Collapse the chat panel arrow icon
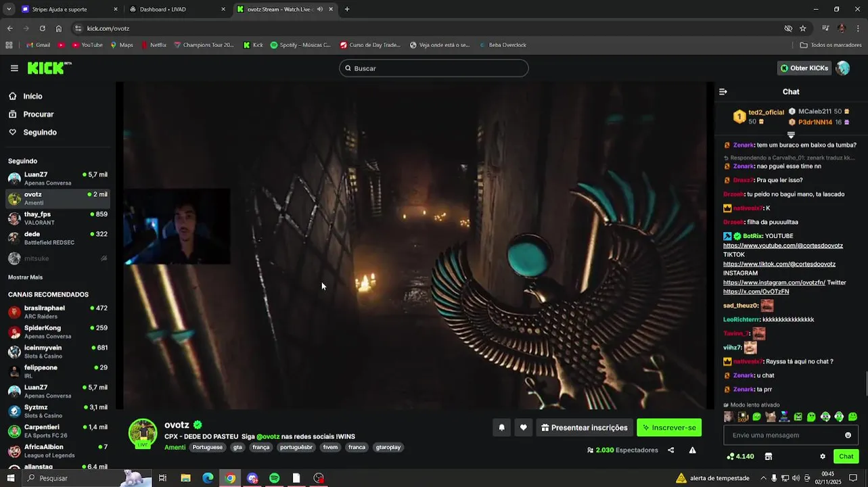The image size is (868, 487). point(723,91)
